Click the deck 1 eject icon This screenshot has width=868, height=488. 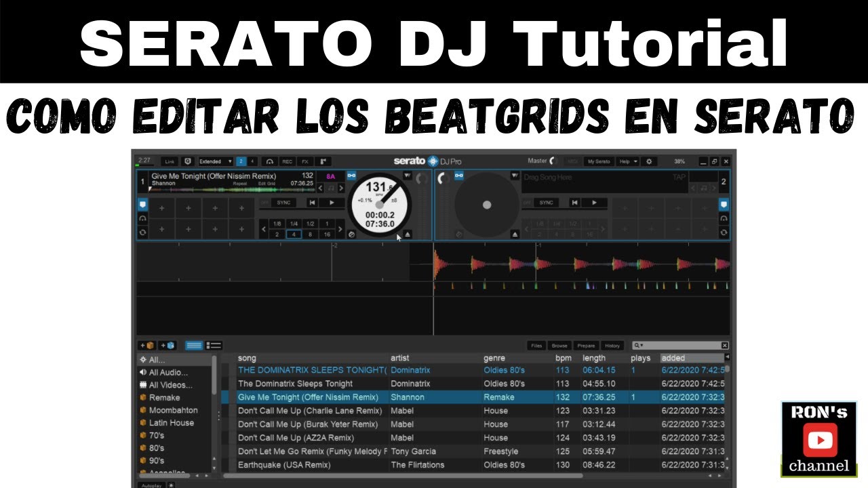(x=407, y=235)
